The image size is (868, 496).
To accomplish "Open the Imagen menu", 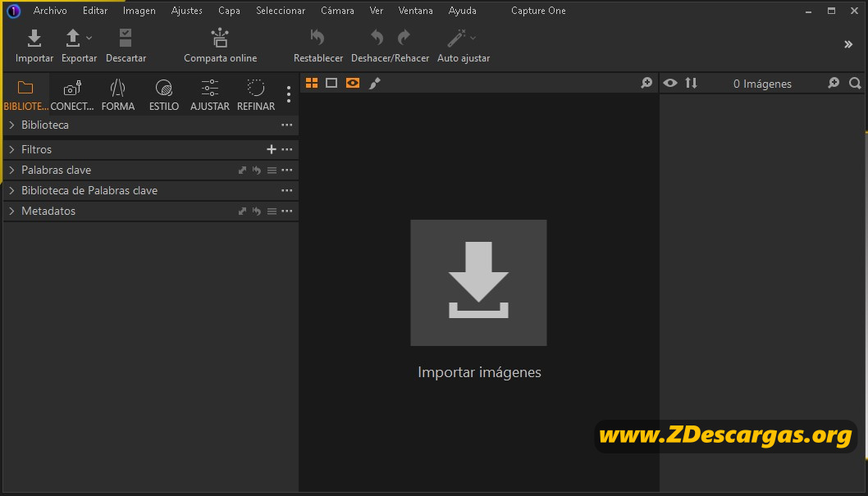I will click(139, 11).
